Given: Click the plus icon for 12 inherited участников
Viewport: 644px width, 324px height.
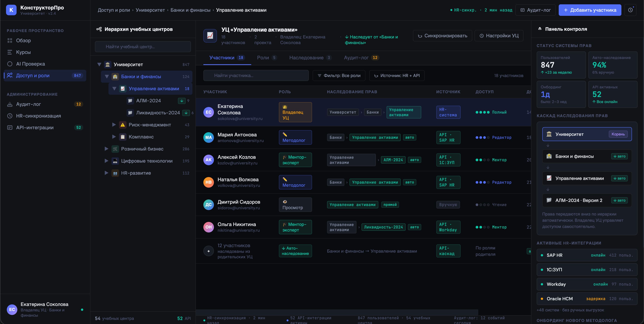Looking at the screenshot, I should click(x=208, y=251).
